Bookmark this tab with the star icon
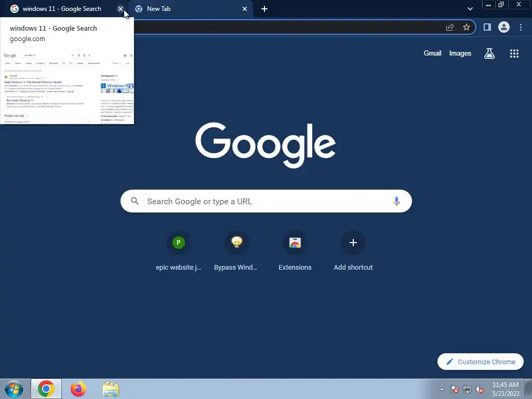Screen dimensions: 532x399 click(467, 27)
